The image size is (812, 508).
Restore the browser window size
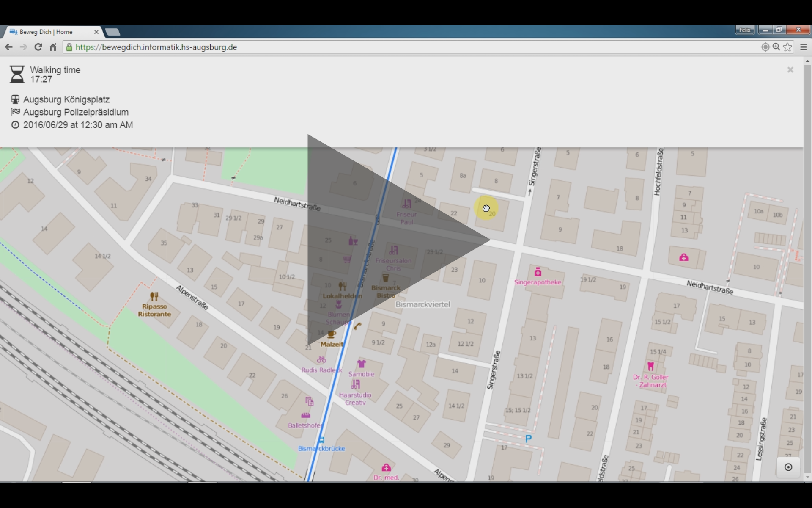coord(779,30)
